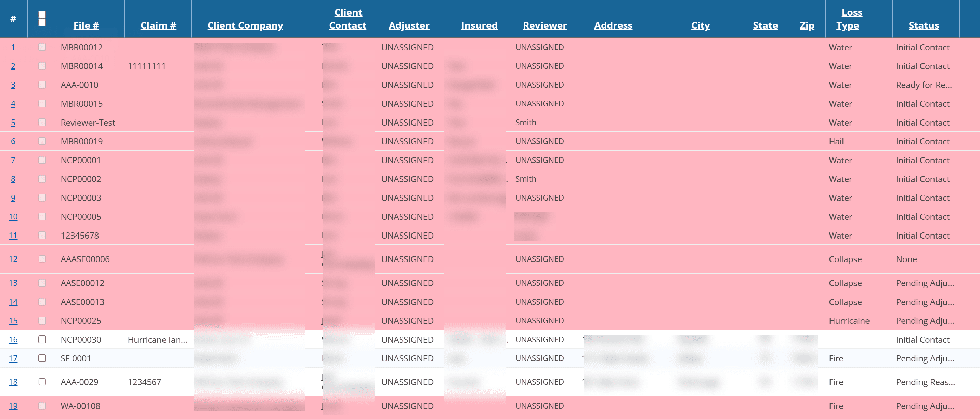The image size is (980, 419).
Task: Tick checkbox next to MBR00012
Action: tap(42, 47)
